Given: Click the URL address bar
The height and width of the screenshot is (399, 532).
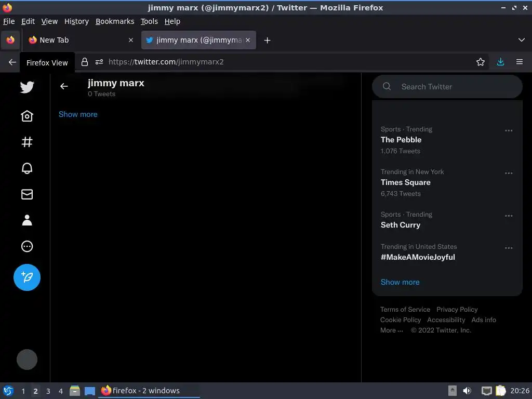Looking at the screenshot, I should [x=282, y=62].
